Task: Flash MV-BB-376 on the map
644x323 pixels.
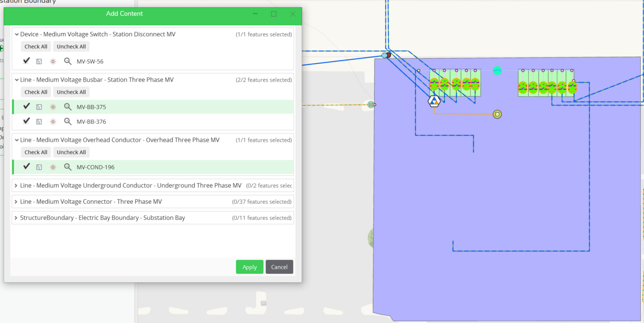Action: [53, 121]
